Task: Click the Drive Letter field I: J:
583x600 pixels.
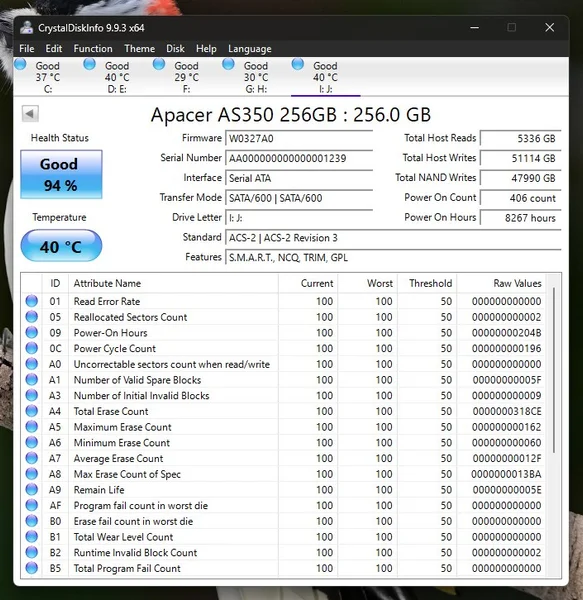Action: coord(299,218)
